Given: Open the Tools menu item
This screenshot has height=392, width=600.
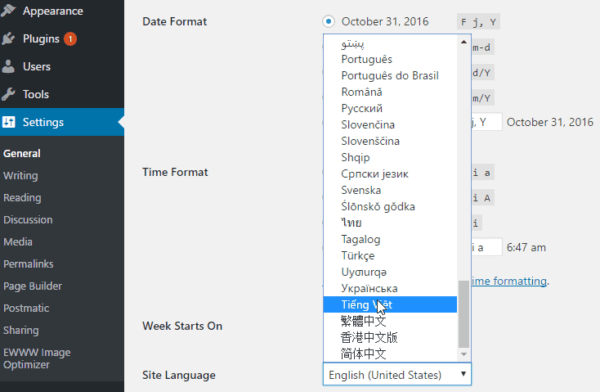Looking at the screenshot, I should pyautogui.click(x=36, y=94).
